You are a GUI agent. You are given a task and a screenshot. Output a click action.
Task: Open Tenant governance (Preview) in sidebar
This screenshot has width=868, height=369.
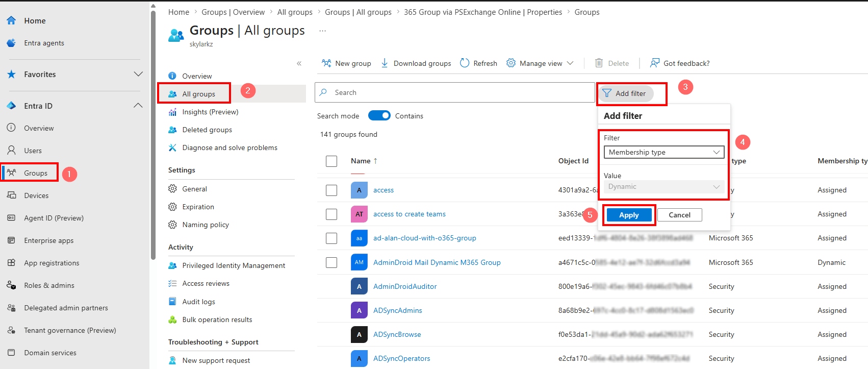[x=70, y=330]
